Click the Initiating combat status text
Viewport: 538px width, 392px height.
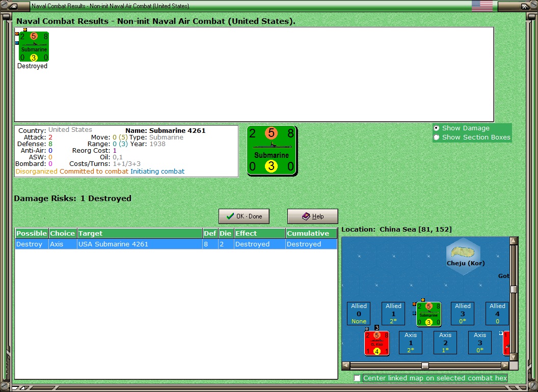point(157,172)
